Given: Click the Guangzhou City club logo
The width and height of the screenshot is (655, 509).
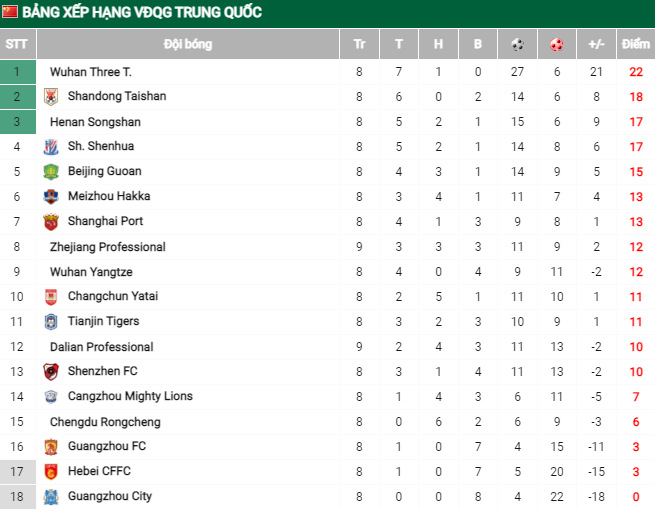Looking at the screenshot, I should click(51, 497).
